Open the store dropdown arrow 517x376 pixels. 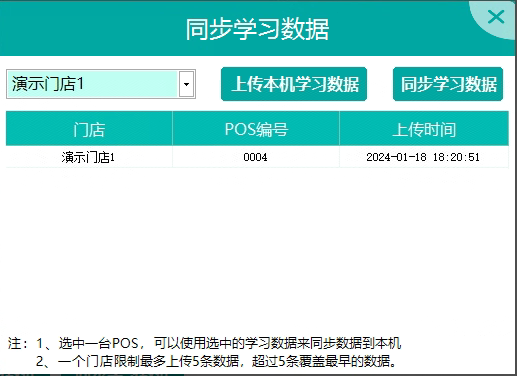[186, 84]
